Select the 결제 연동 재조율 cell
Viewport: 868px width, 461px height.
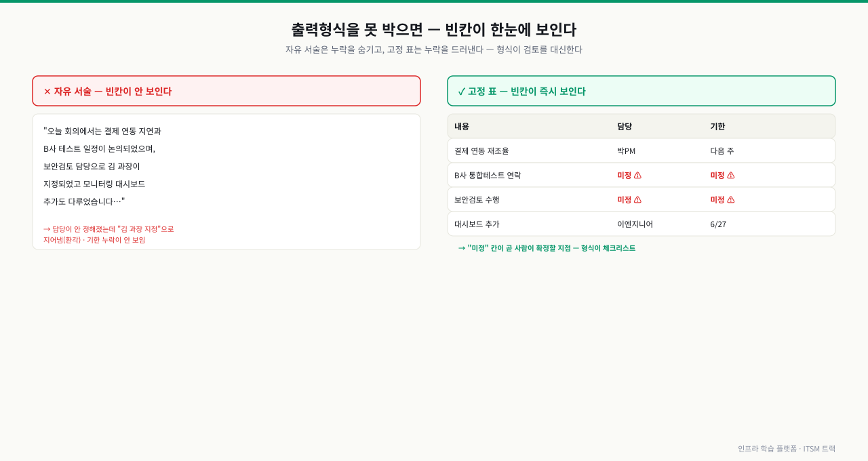(x=481, y=151)
